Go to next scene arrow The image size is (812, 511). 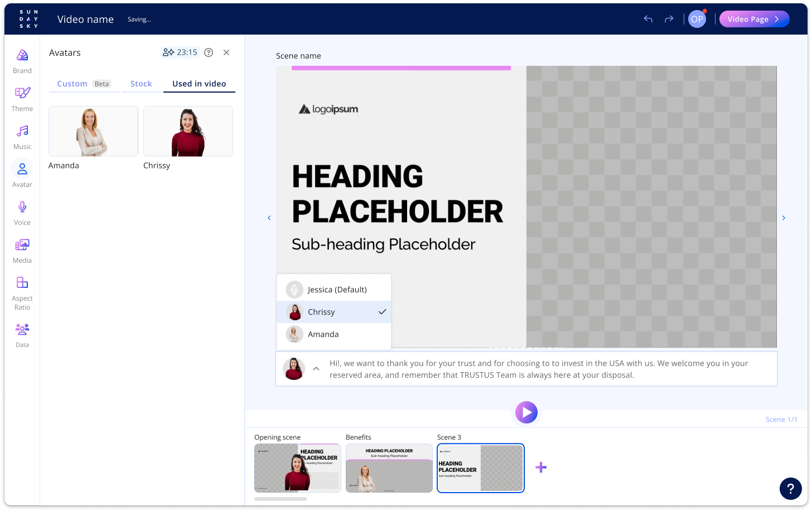(784, 218)
